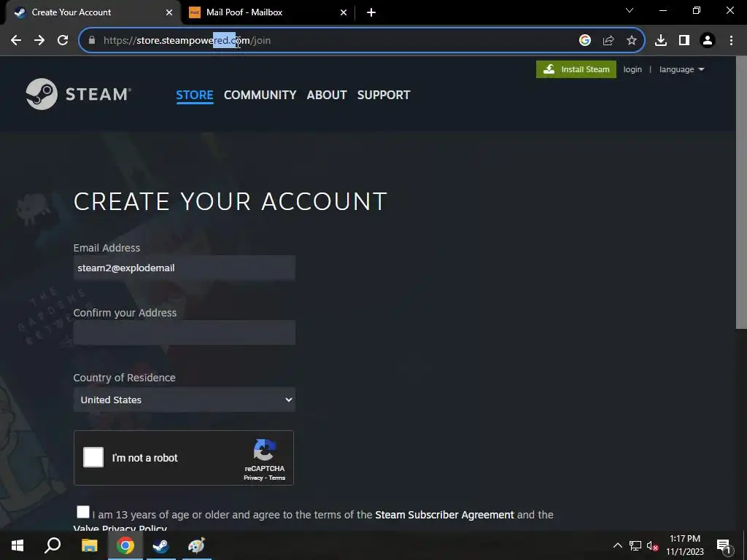Share this page using the share icon

608,41
